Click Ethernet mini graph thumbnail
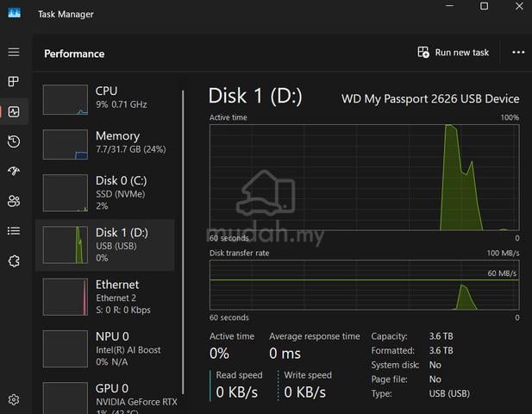Viewport: 532px width, 414px height. point(66,297)
